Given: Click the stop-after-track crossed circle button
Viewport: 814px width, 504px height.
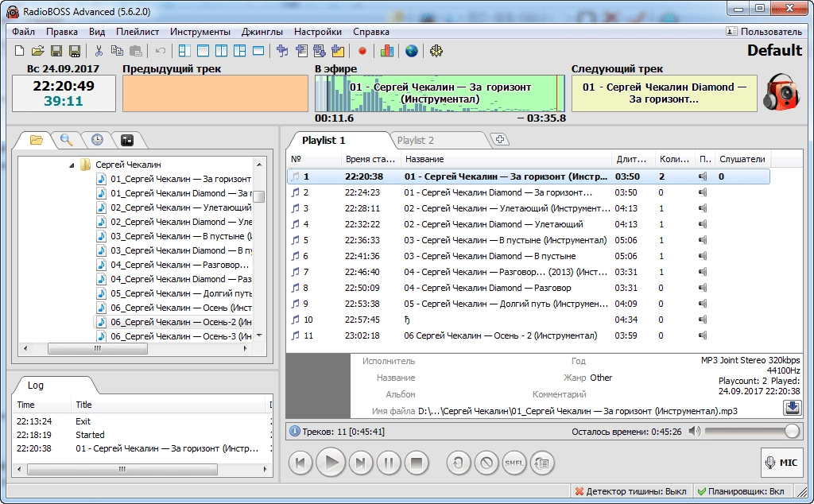Looking at the screenshot, I should pos(486,463).
